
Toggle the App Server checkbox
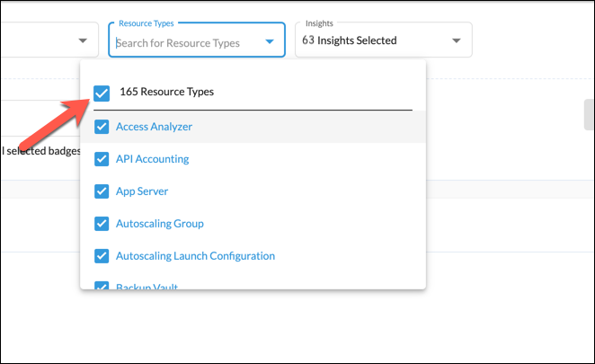pos(102,191)
